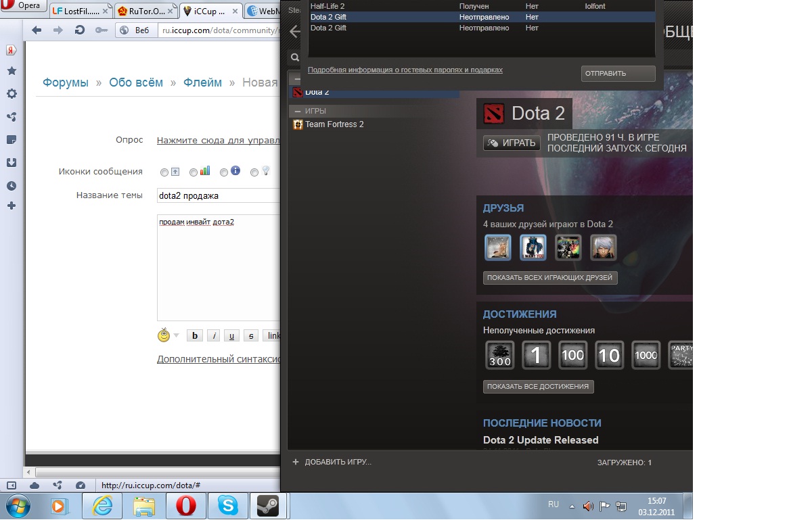Select the light bulb message icon radio button
Viewport: 812px width, 522px height.
tap(254, 172)
